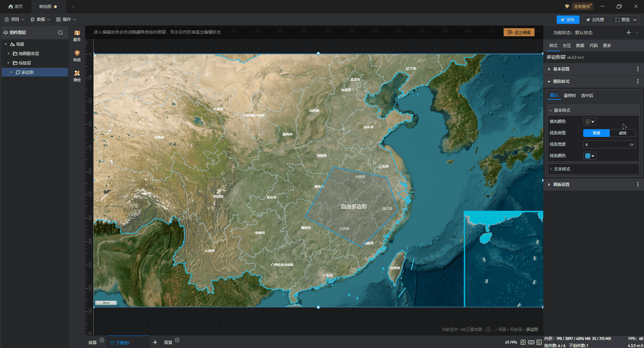Open the 操作 menu
This screenshot has width=644, height=348.
(66, 19)
